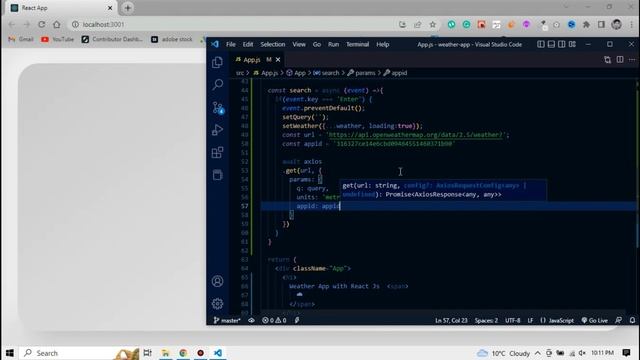
Task: Start Go Live server
Action: point(595,320)
